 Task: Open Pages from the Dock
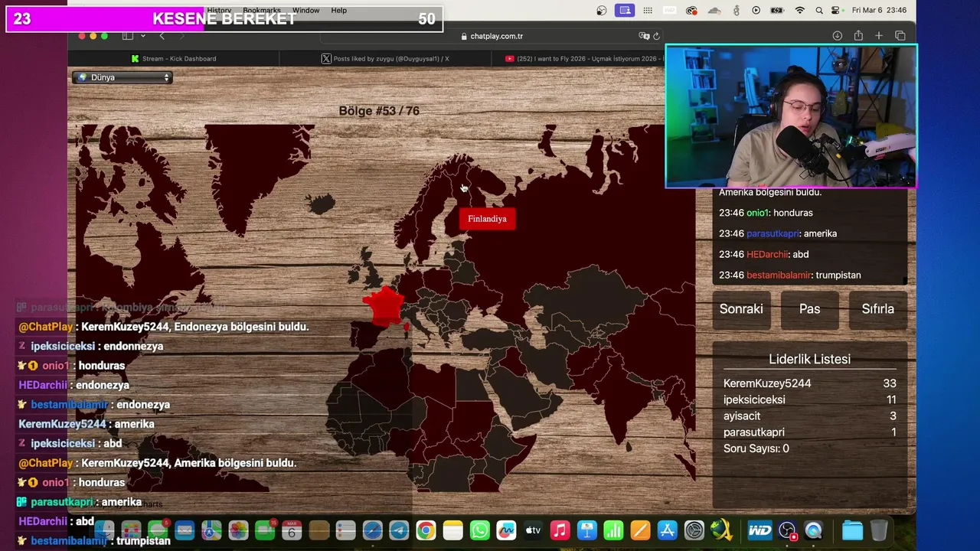point(640,530)
